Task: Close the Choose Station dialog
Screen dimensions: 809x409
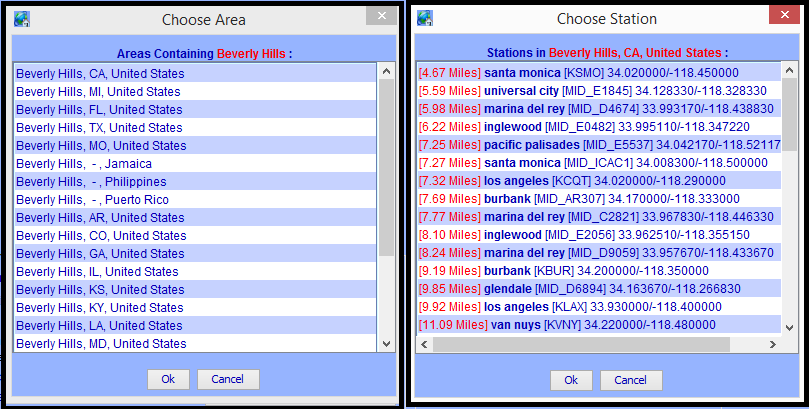Action: [784, 15]
